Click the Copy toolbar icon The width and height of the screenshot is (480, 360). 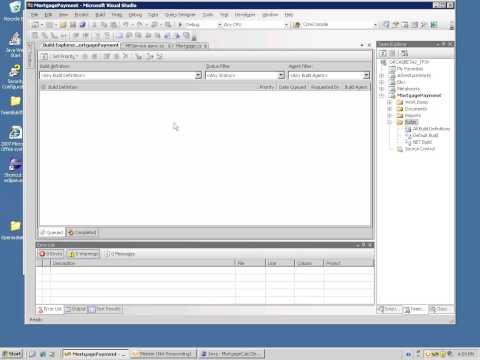point(104,25)
